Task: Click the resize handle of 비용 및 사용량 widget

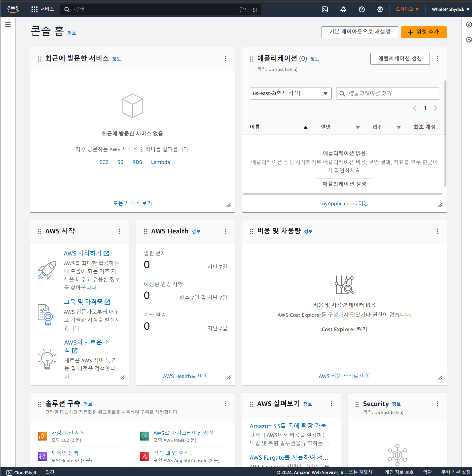Action: pyautogui.click(x=440, y=378)
